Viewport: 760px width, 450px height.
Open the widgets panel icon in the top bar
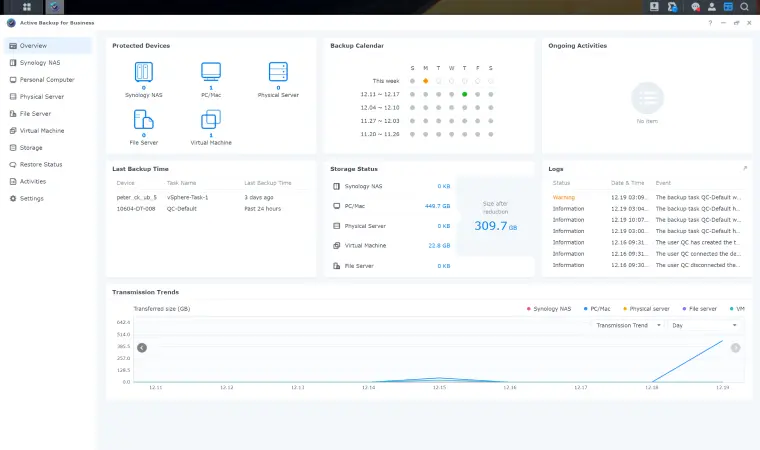pyautogui.click(x=728, y=7)
